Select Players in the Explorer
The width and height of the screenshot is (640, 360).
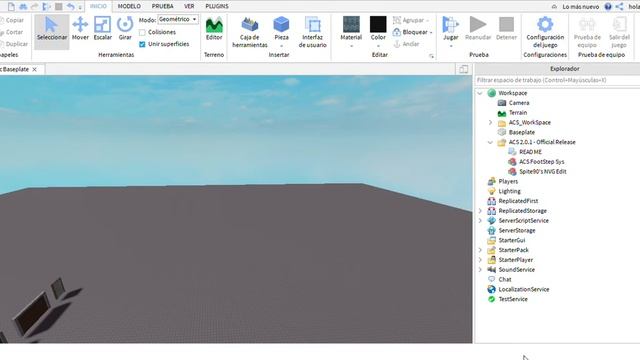point(508,181)
